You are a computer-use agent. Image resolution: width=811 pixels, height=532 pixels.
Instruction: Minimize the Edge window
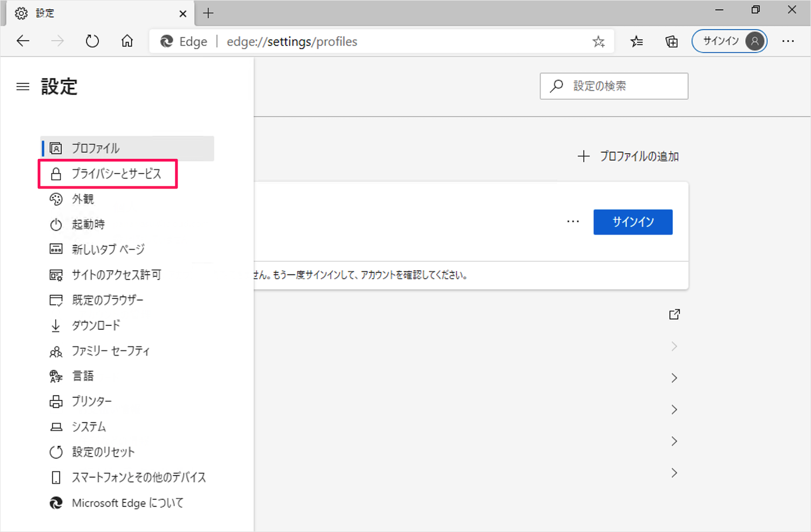point(719,10)
